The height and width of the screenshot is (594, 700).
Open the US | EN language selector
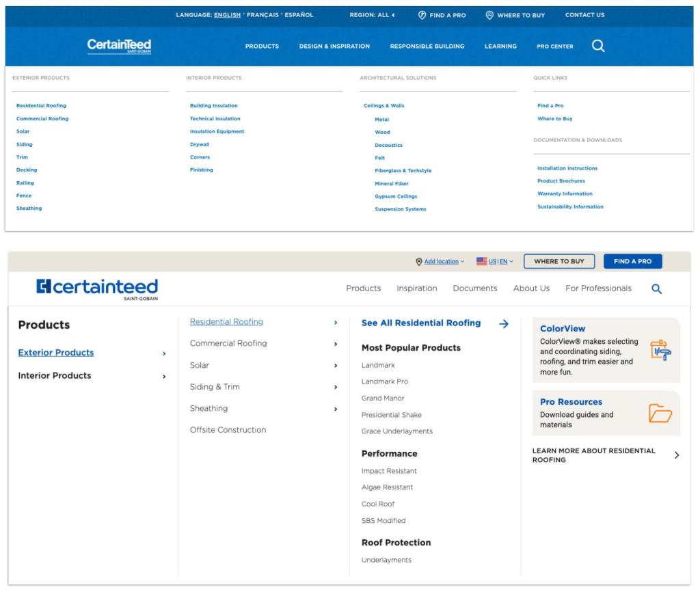tap(500, 262)
